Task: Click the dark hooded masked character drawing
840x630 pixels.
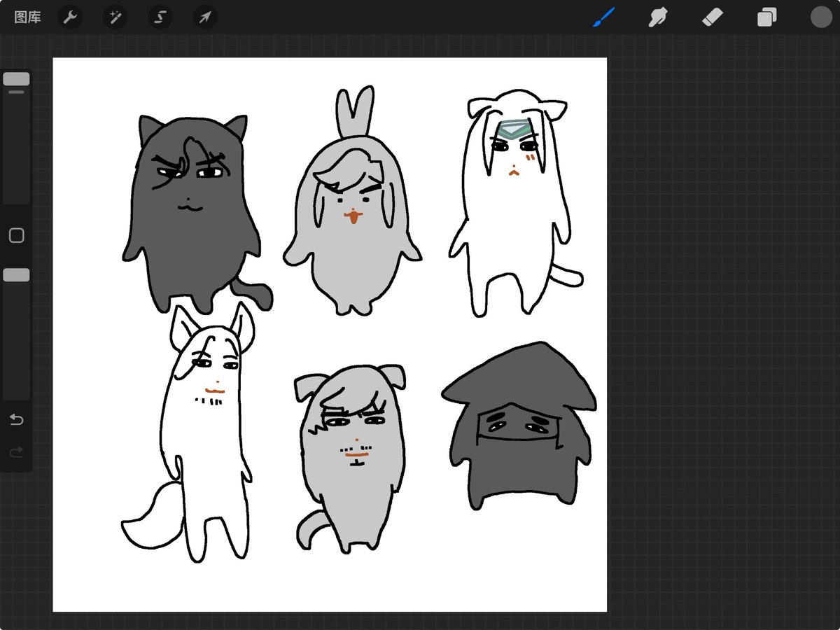Action: 519,427
